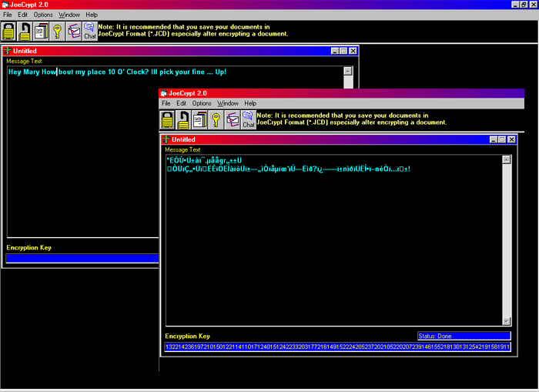Open Chat from the foreground window toolbar
The height and width of the screenshot is (392, 539).
248,119
